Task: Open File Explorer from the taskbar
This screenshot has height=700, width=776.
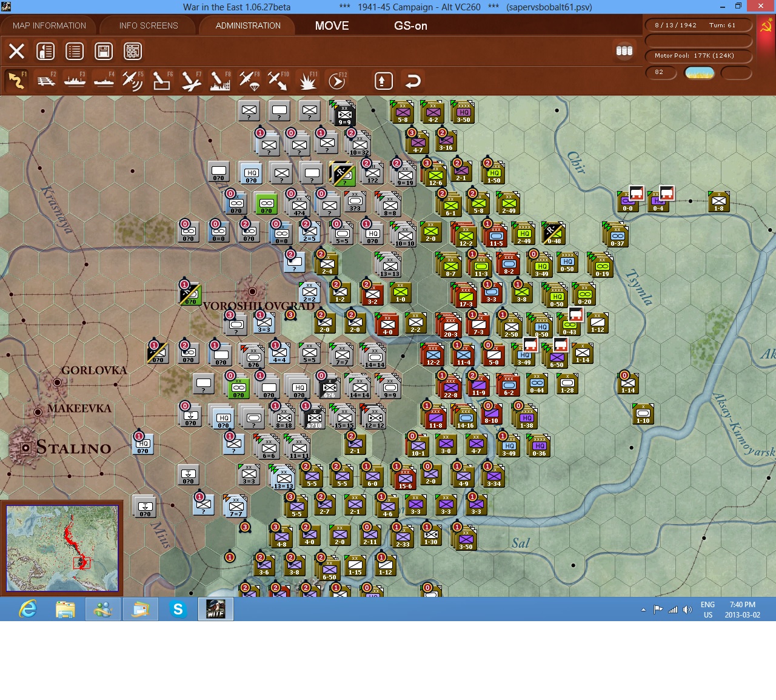Action: click(x=65, y=609)
